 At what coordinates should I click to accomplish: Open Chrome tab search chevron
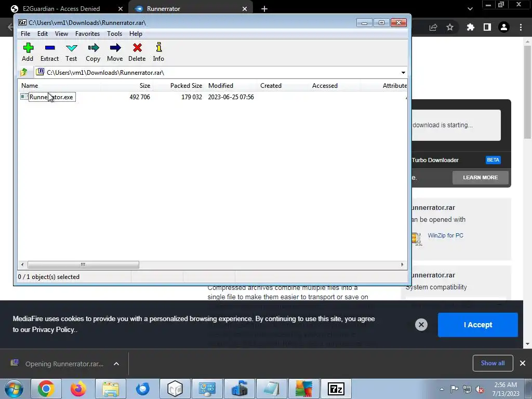(470, 9)
